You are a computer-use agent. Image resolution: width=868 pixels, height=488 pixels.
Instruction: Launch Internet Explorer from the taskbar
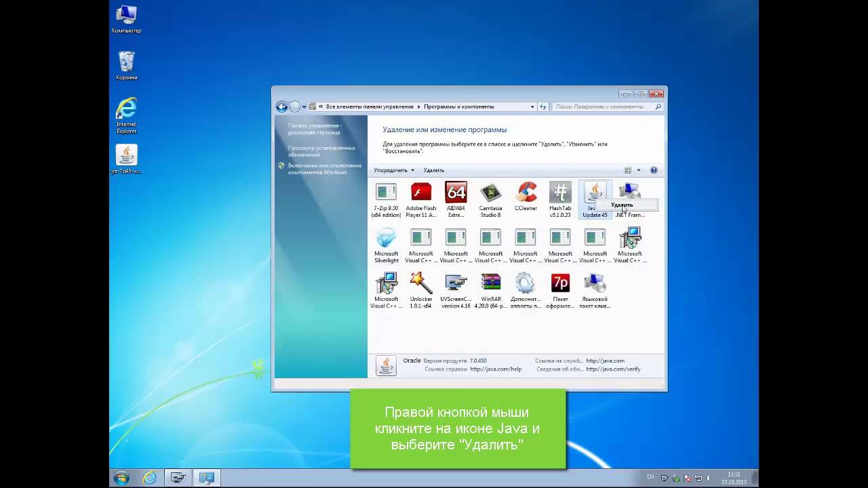coord(150,478)
